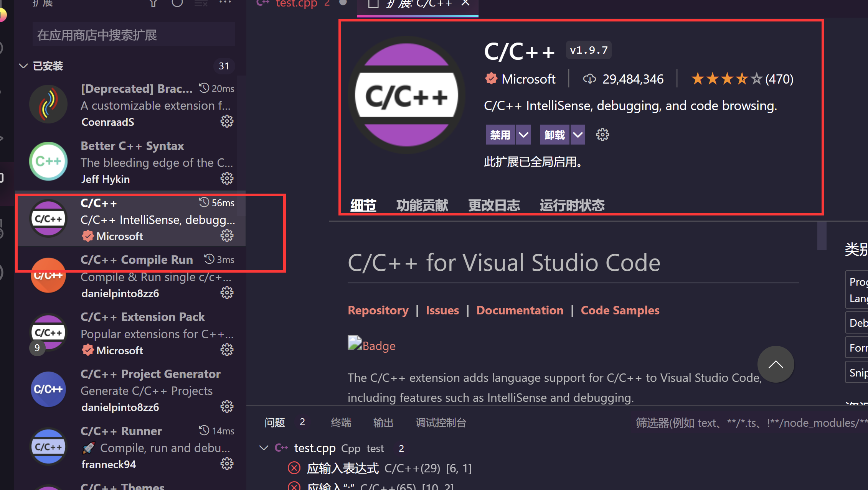Select the 功能贡献 feature contributions tab
The width and height of the screenshot is (868, 490).
coord(422,205)
